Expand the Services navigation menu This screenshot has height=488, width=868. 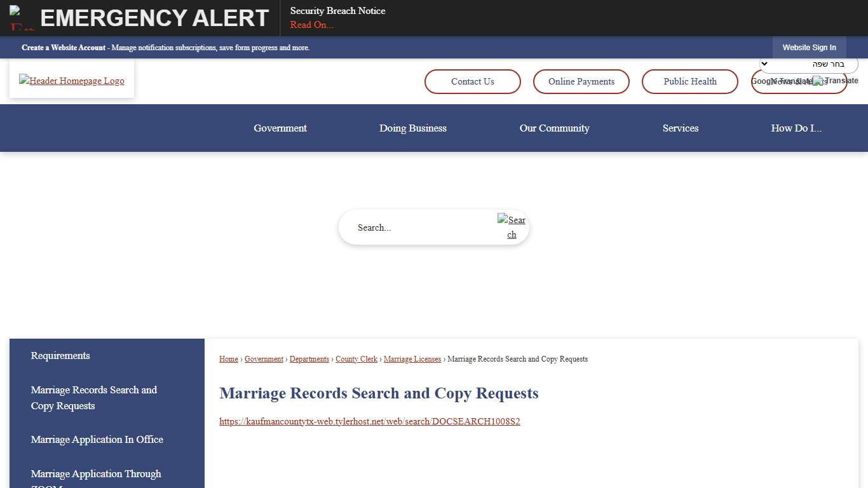pos(681,128)
